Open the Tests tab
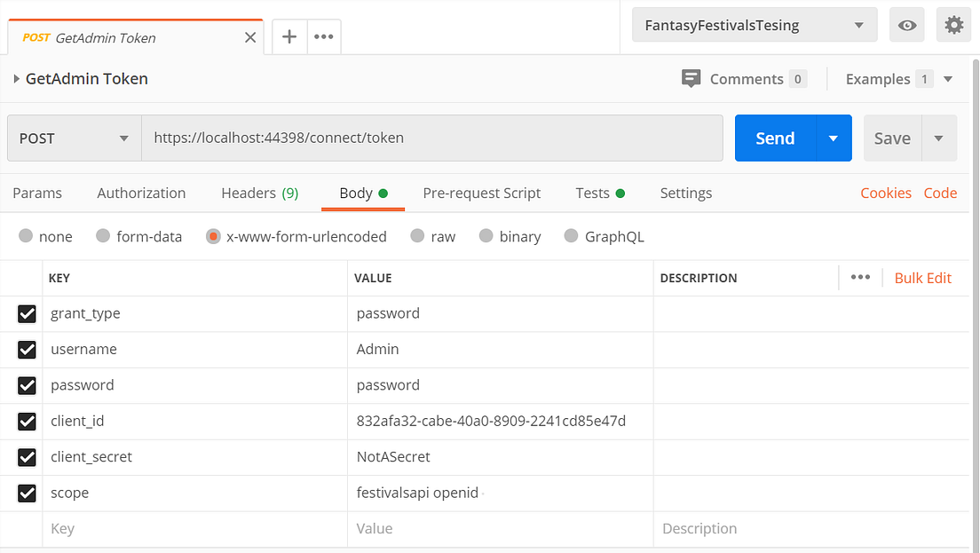This screenshot has height=553, width=980. pos(592,193)
